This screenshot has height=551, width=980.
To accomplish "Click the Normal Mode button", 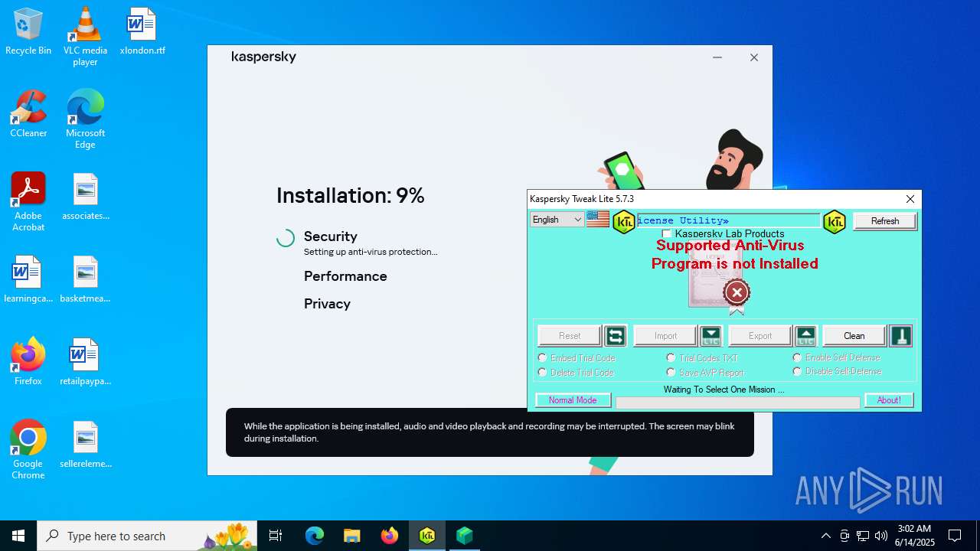I will (x=573, y=400).
